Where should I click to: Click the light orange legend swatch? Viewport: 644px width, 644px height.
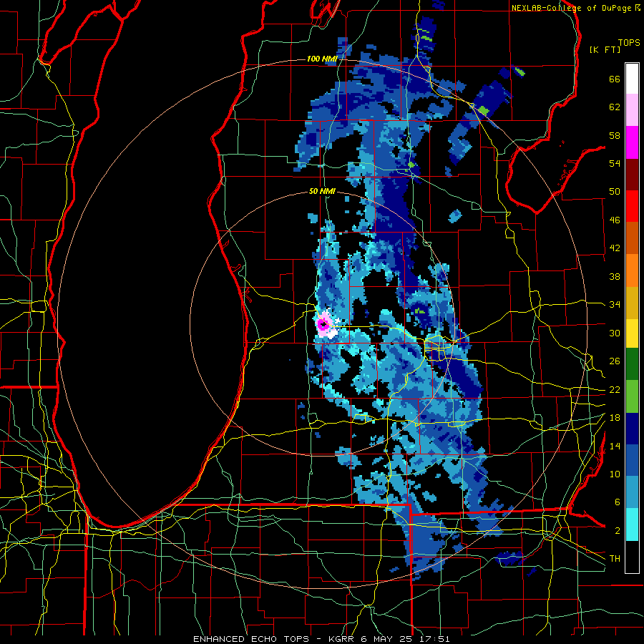[632, 270]
